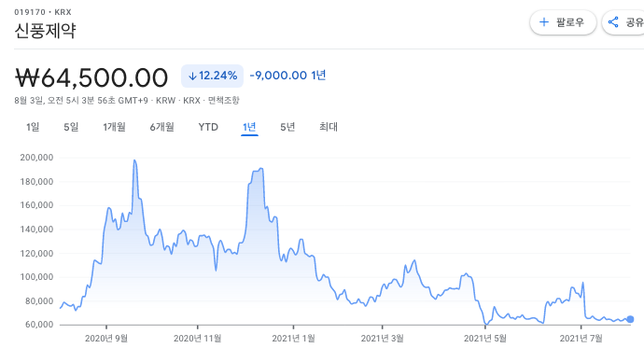Click the 100,000 y-axis label
The width and height of the screenshot is (644, 348).
37,277
